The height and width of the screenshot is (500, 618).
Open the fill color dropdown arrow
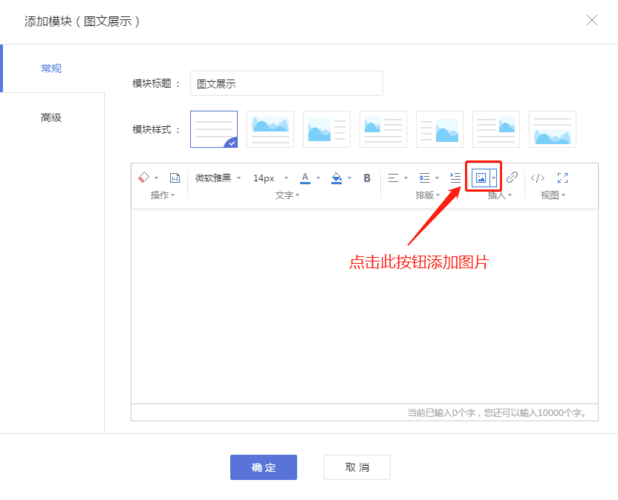coord(350,178)
